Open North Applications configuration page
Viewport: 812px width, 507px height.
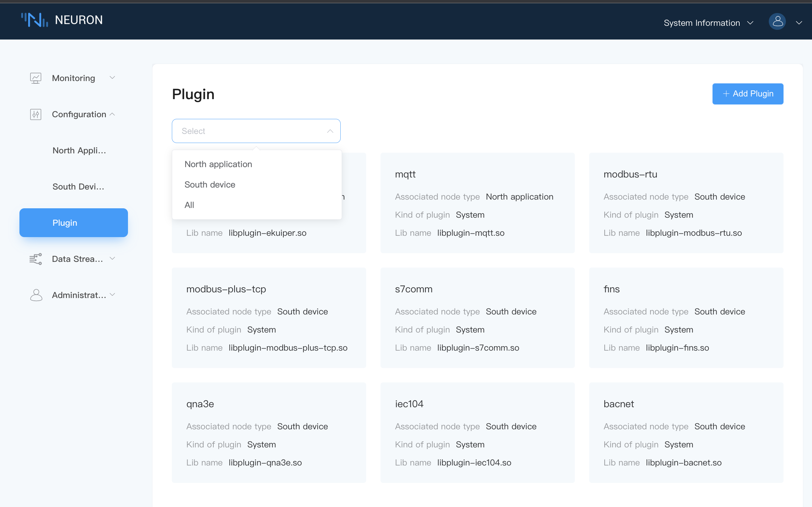pyautogui.click(x=79, y=150)
